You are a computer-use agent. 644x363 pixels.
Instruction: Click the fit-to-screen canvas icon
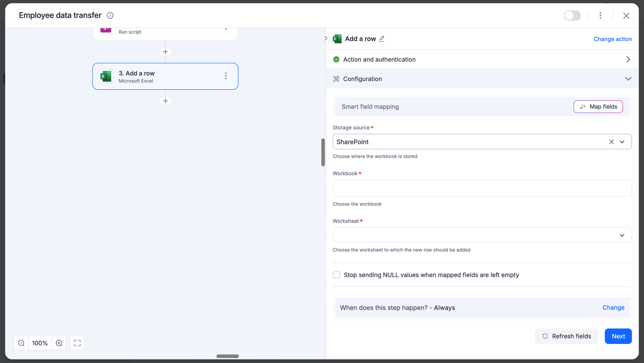77,343
